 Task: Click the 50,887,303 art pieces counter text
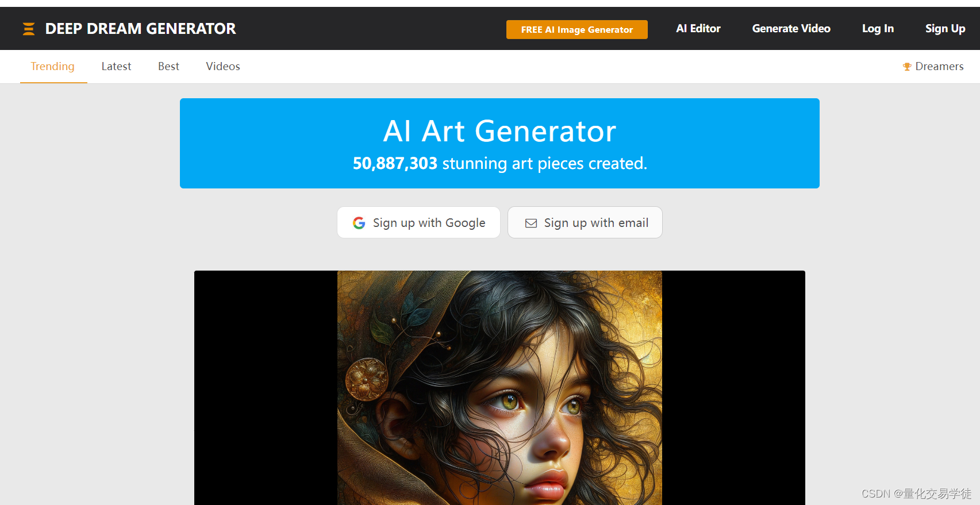499,164
